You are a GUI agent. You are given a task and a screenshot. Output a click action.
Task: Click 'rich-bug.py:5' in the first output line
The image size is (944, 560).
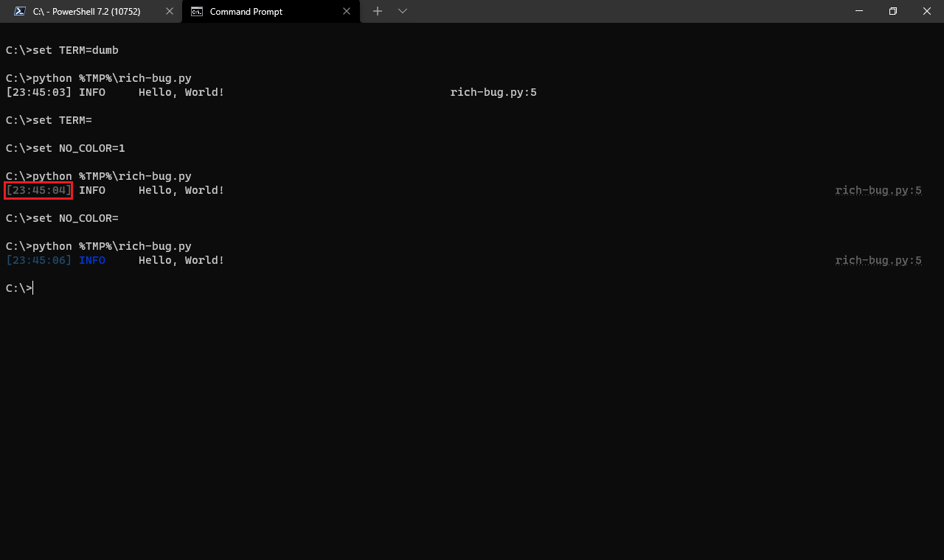pos(493,92)
